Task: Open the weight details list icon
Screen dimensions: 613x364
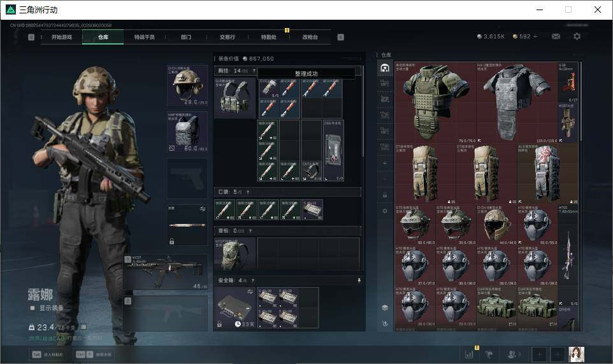Action: click(x=83, y=327)
